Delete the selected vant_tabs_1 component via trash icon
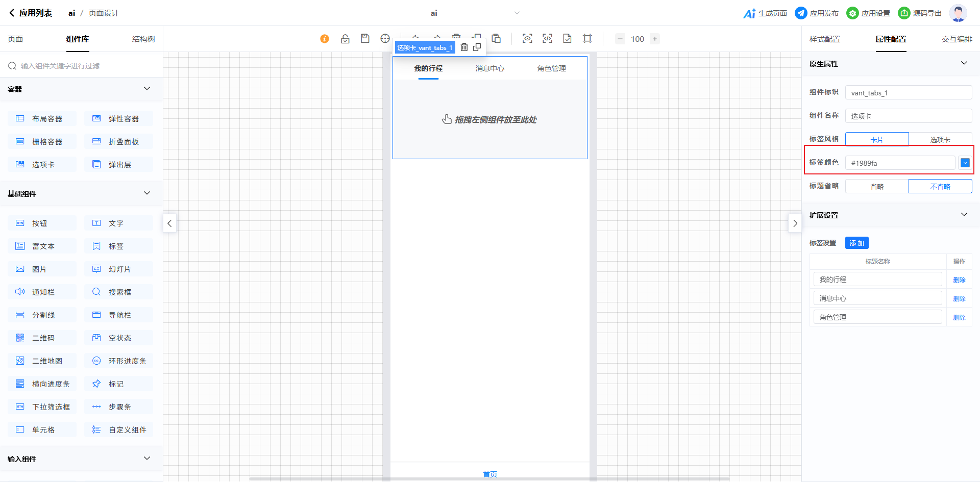The image size is (980, 482). (x=464, y=47)
